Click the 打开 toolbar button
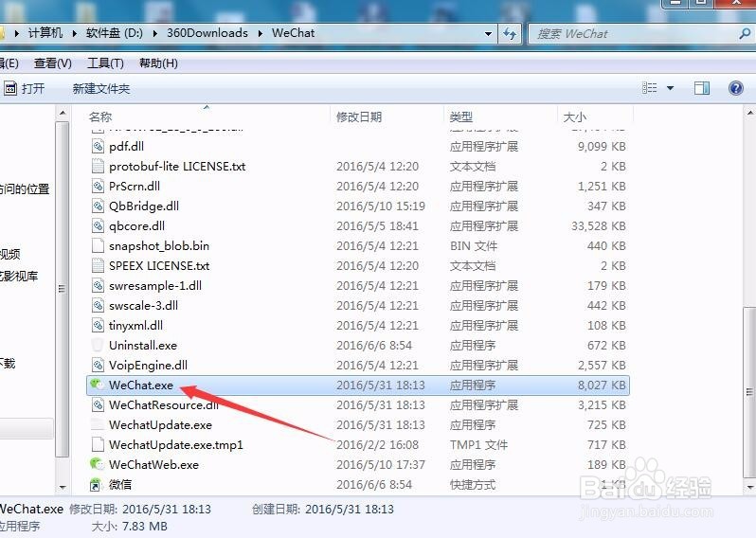Screen dimensions: 756x538 tap(26, 88)
